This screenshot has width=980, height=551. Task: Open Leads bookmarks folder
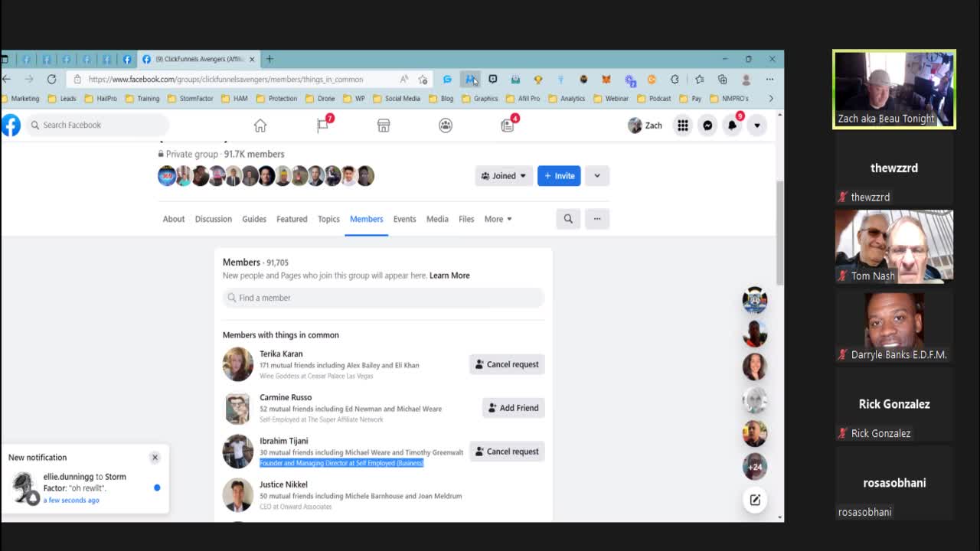(62, 99)
